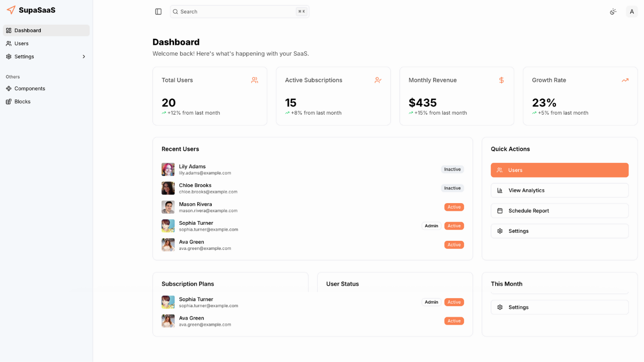Toggle Sophia Turner's Active status badge
The image size is (644, 362).
(454, 226)
